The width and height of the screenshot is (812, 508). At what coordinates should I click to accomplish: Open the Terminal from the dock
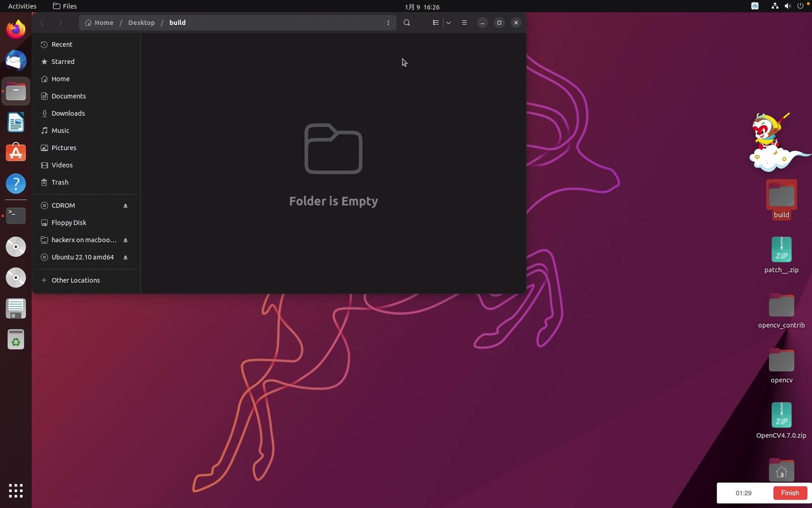pos(16,215)
